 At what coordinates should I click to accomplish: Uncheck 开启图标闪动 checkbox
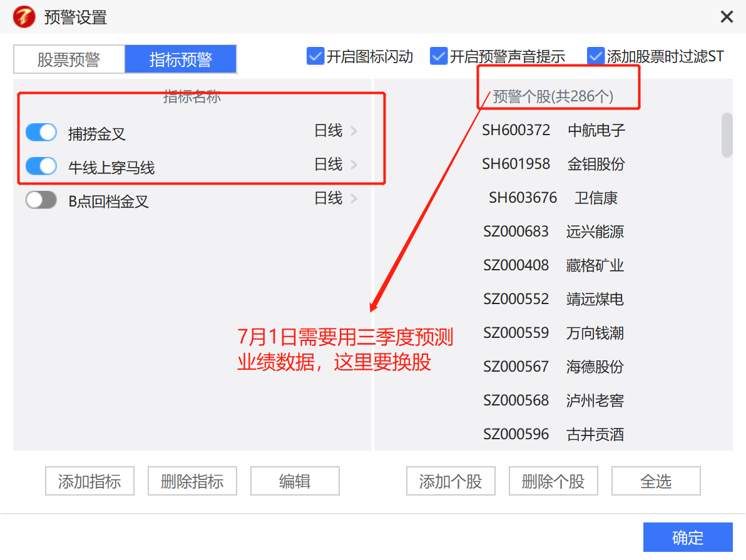tap(315, 56)
